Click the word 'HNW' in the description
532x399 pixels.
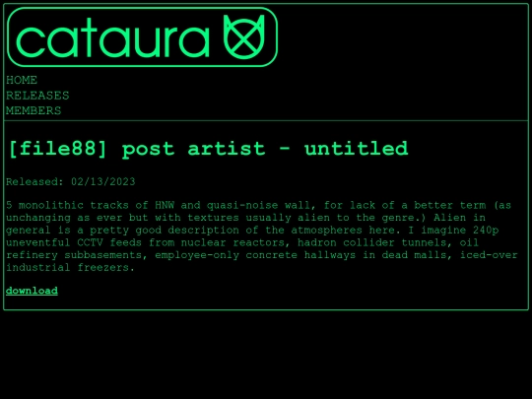click(165, 205)
